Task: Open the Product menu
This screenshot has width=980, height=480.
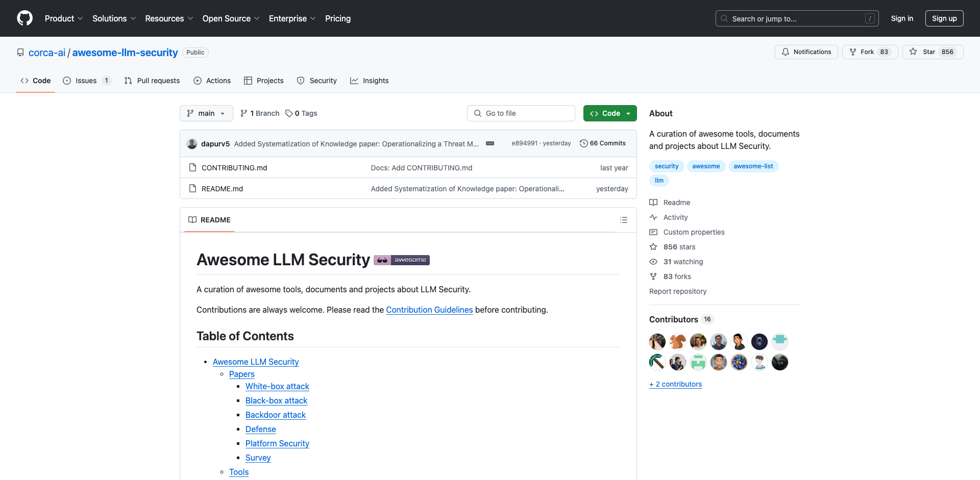Action: (63, 18)
